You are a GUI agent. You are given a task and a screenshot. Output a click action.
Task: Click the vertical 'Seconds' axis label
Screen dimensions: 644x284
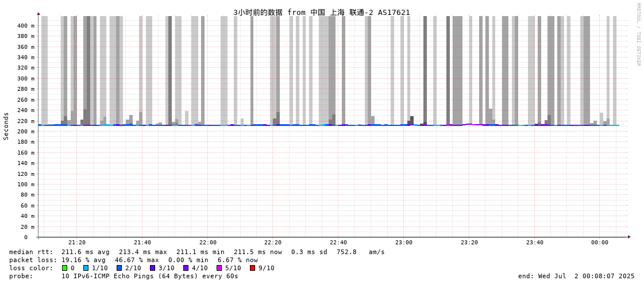pyautogui.click(x=6, y=126)
